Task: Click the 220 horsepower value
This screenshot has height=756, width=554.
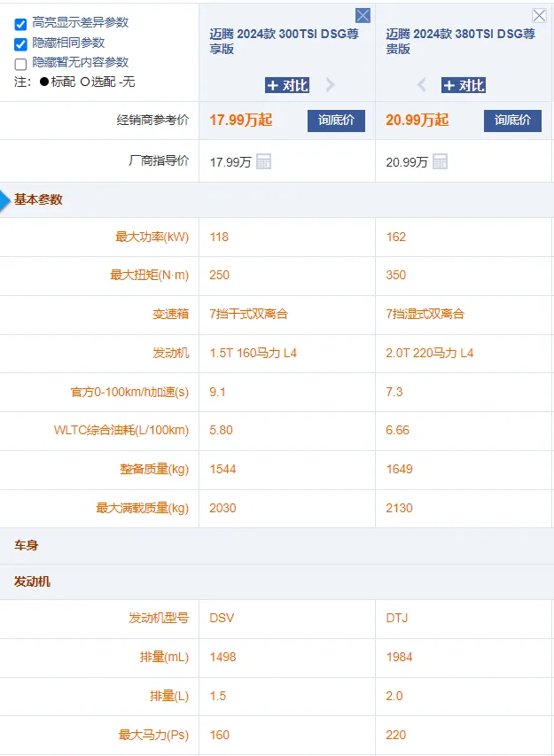Action: (x=396, y=736)
